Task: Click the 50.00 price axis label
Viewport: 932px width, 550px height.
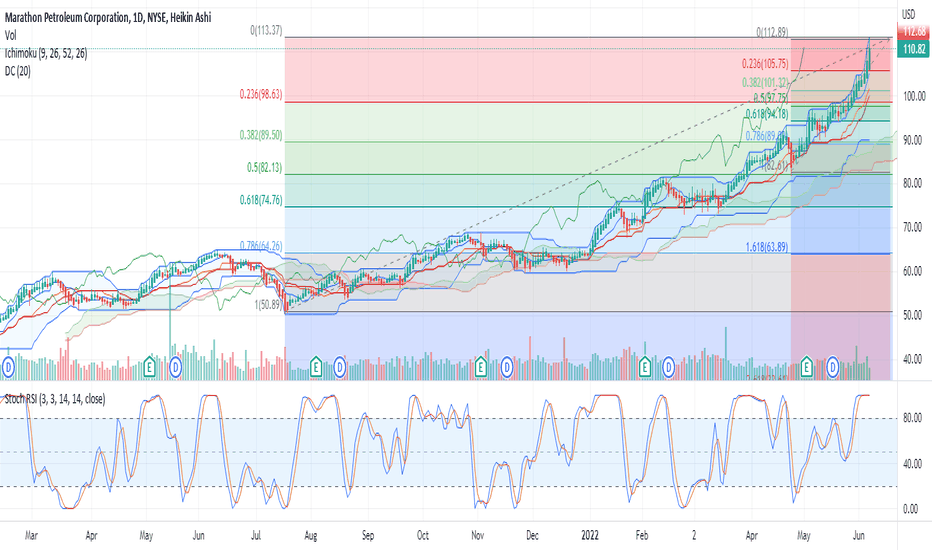Action: [914, 315]
